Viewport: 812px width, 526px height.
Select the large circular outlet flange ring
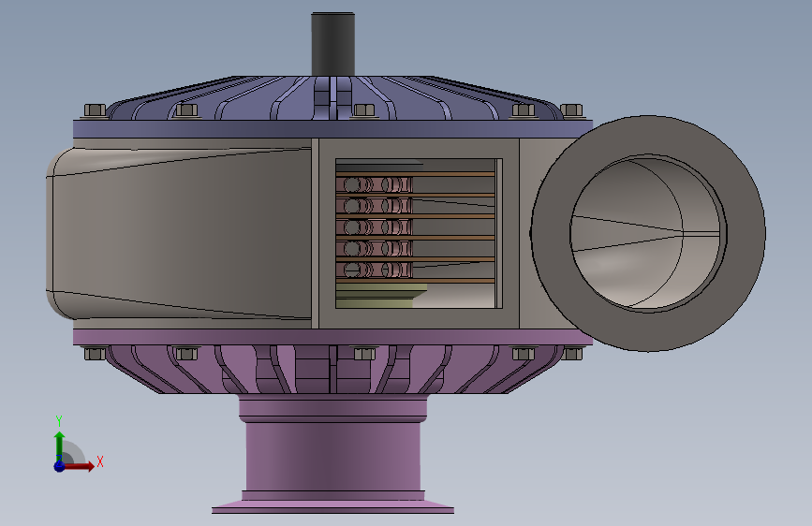click(647, 233)
